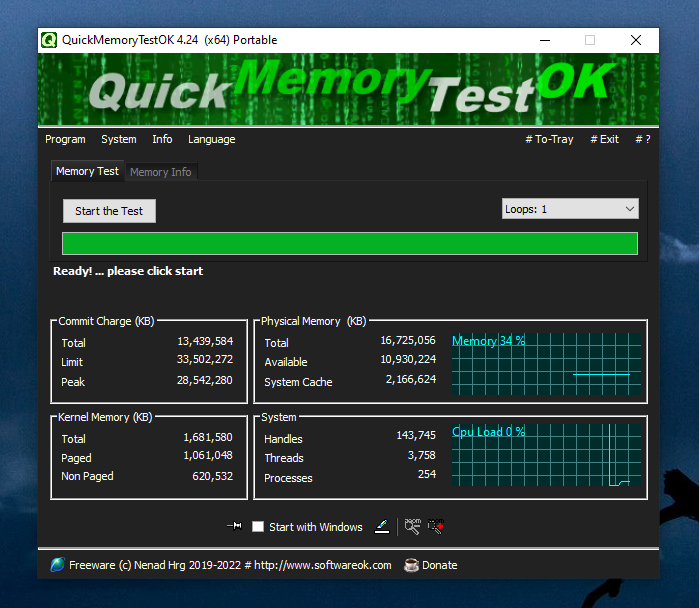Image resolution: width=699 pixels, height=608 pixels.
Task: Click Physical Memory Total value 16,725,056
Action: point(408,340)
